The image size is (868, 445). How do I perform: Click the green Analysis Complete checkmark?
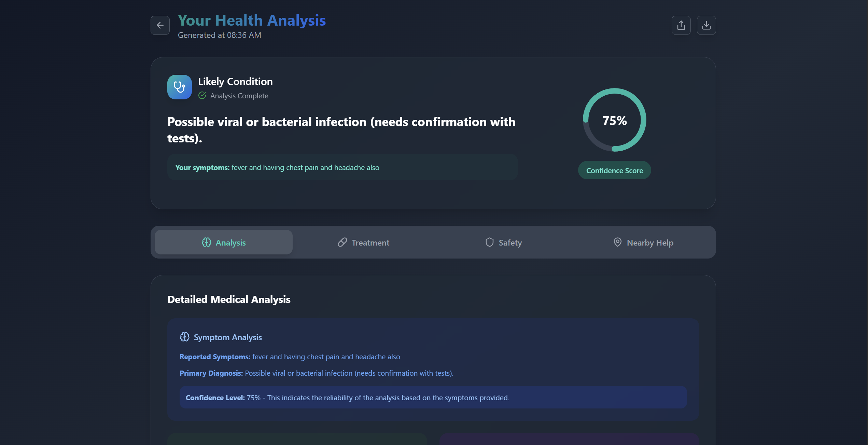tap(202, 96)
